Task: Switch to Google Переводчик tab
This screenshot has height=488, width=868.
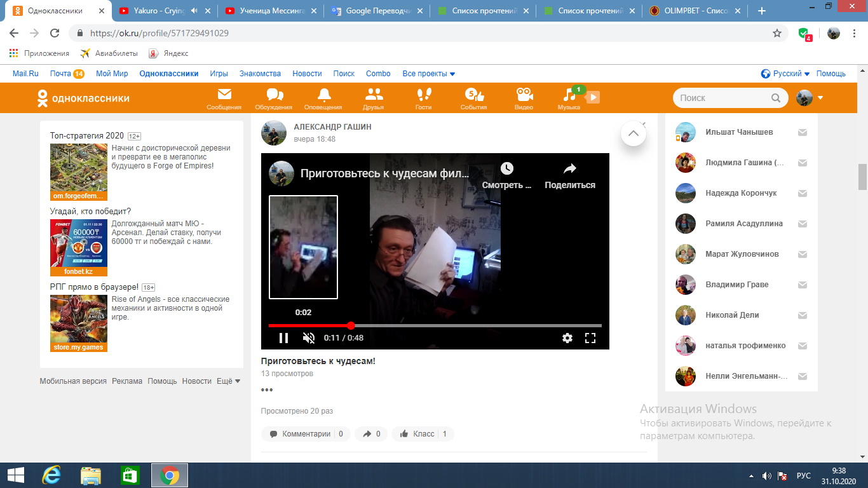Action: [376, 11]
